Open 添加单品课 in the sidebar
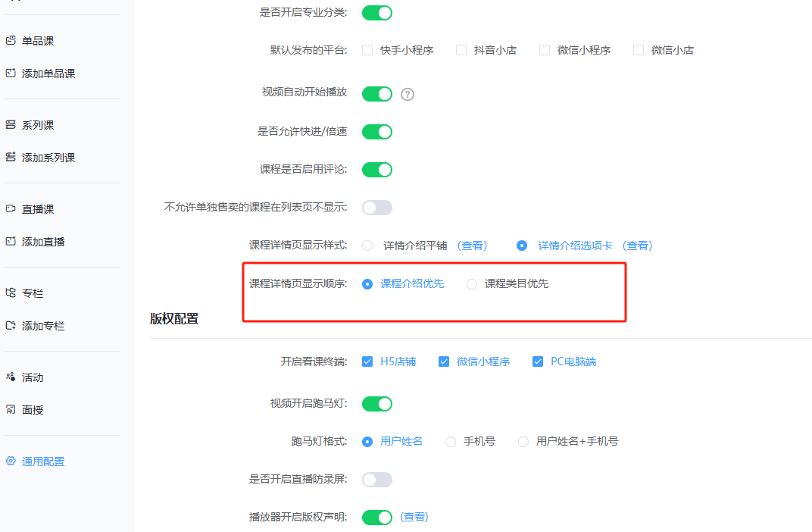 tap(48, 74)
